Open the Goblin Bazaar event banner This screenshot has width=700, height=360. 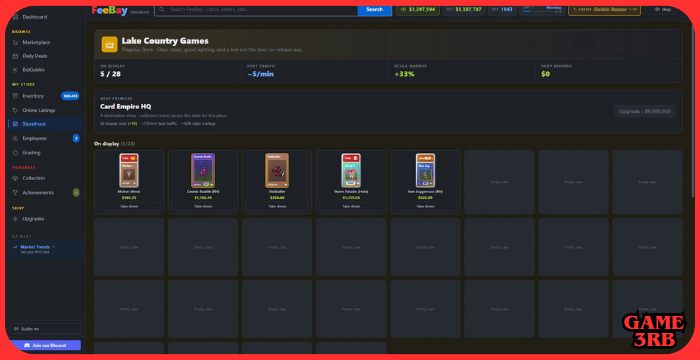[604, 9]
